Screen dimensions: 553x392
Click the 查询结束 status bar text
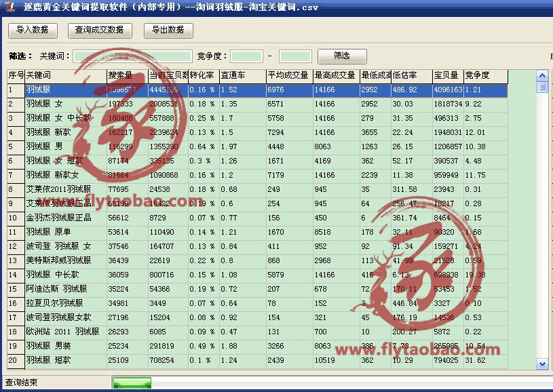pos(21,383)
